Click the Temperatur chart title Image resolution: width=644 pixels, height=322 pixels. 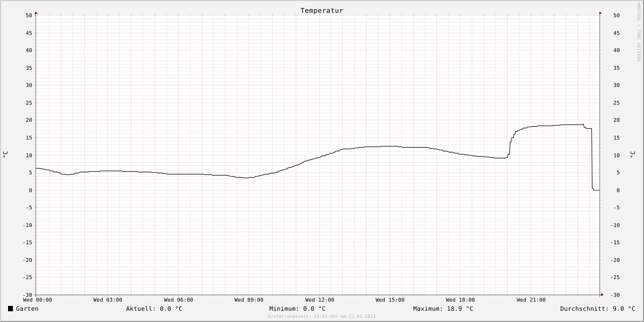point(322,10)
